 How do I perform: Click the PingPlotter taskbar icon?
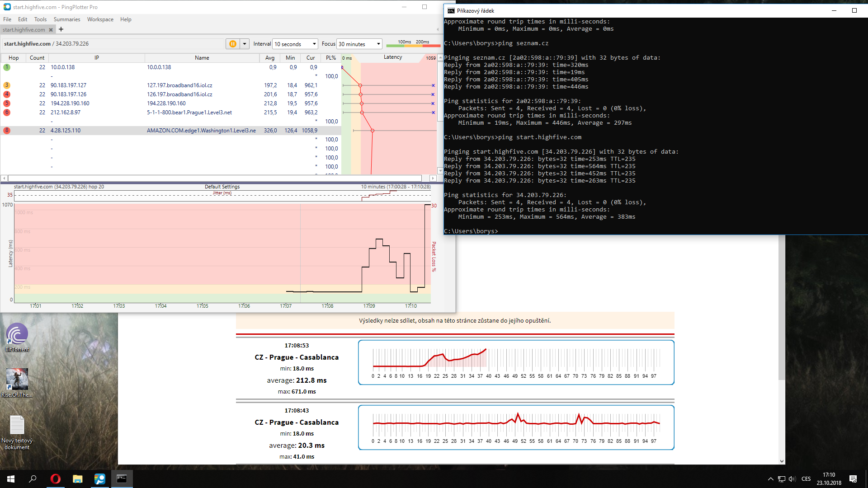click(x=99, y=479)
